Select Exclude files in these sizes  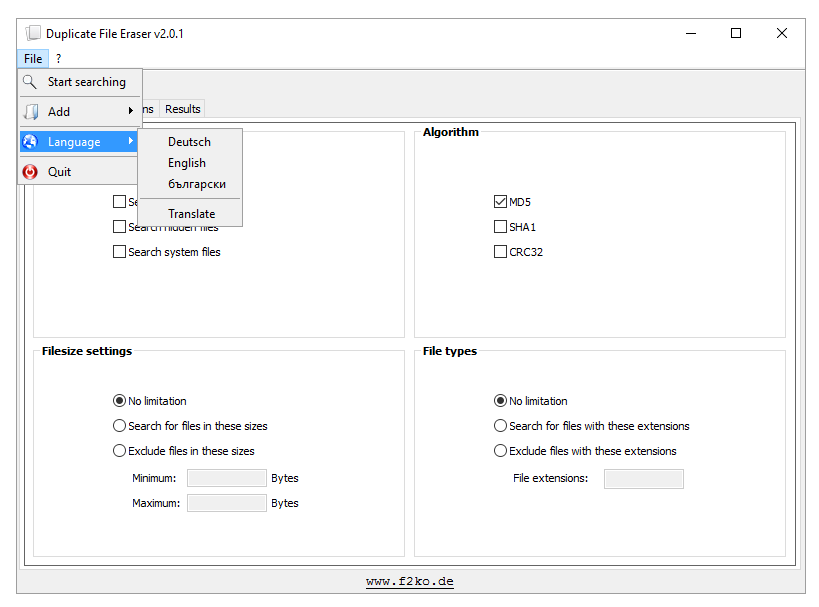119,450
